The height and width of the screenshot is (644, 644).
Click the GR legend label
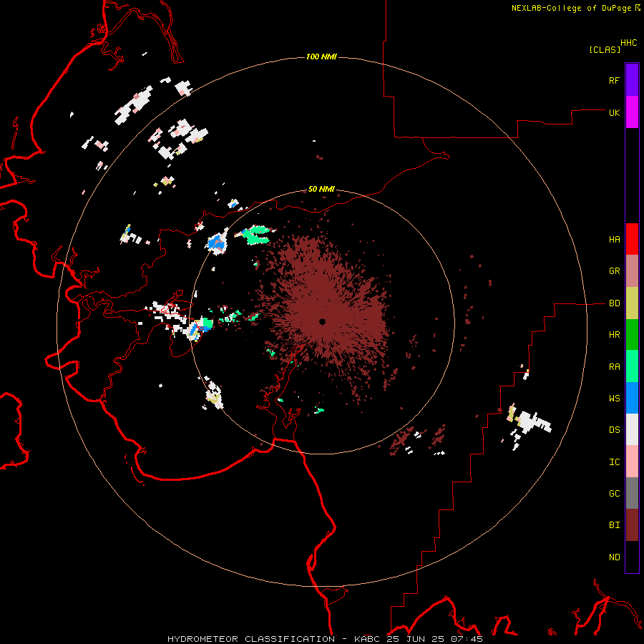(x=615, y=271)
